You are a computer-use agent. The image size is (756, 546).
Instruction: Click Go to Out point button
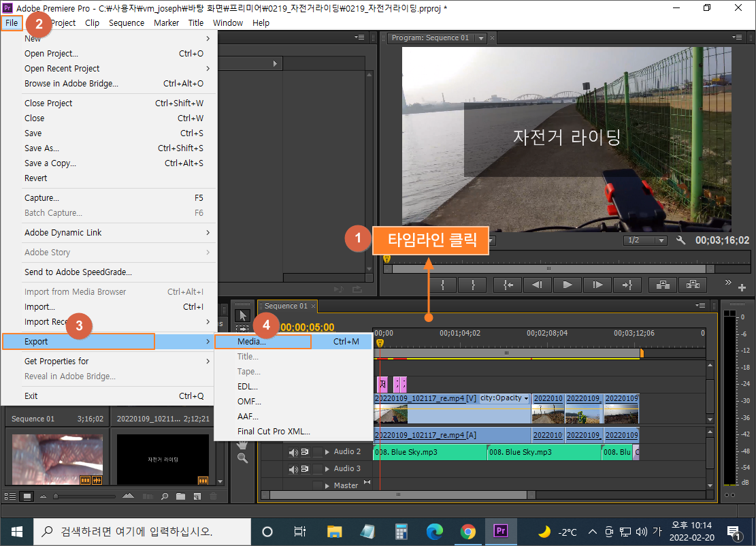coord(627,285)
